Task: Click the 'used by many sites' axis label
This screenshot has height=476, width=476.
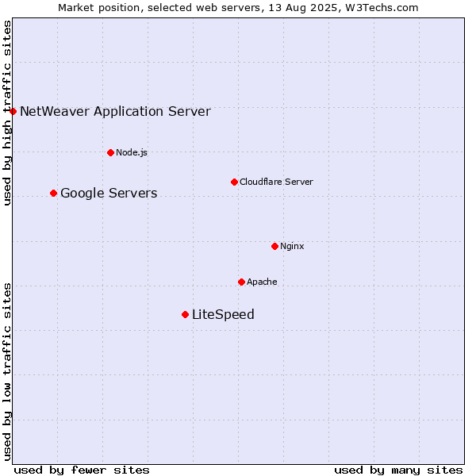Action: [x=398, y=470]
